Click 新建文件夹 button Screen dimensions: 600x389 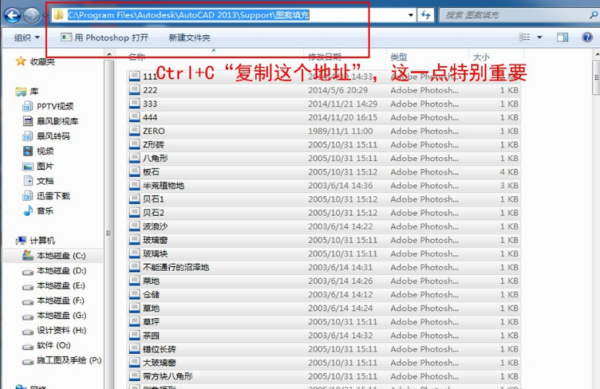tap(189, 37)
